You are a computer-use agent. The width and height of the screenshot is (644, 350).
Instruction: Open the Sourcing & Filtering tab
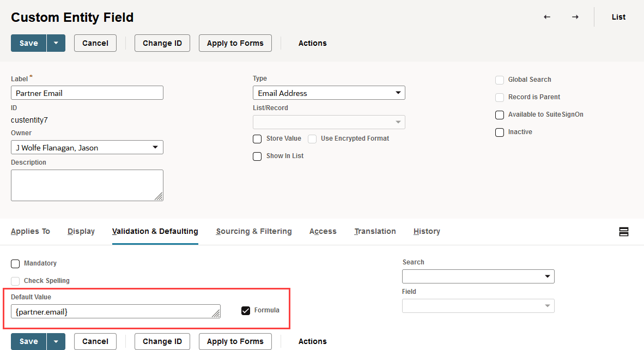coord(254,231)
